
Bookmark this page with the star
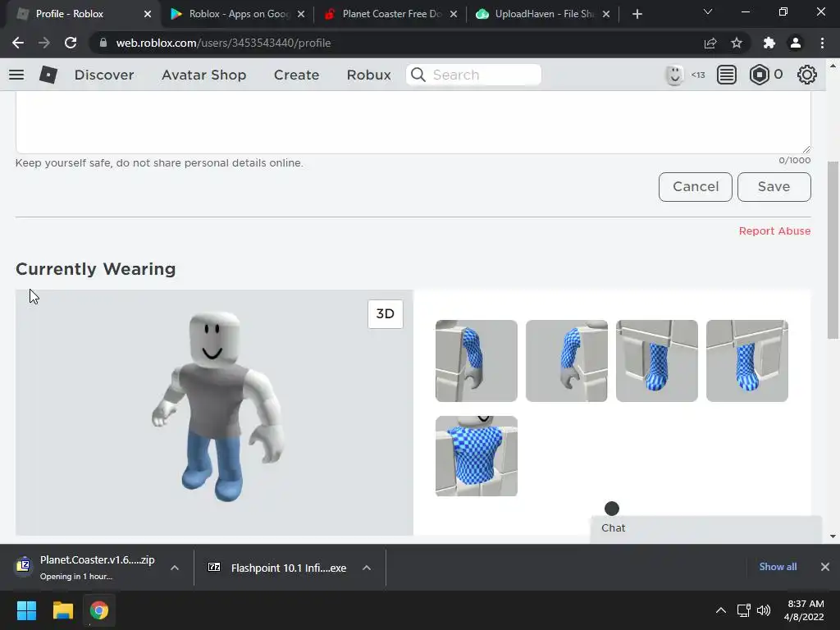click(x=737, y=43)
